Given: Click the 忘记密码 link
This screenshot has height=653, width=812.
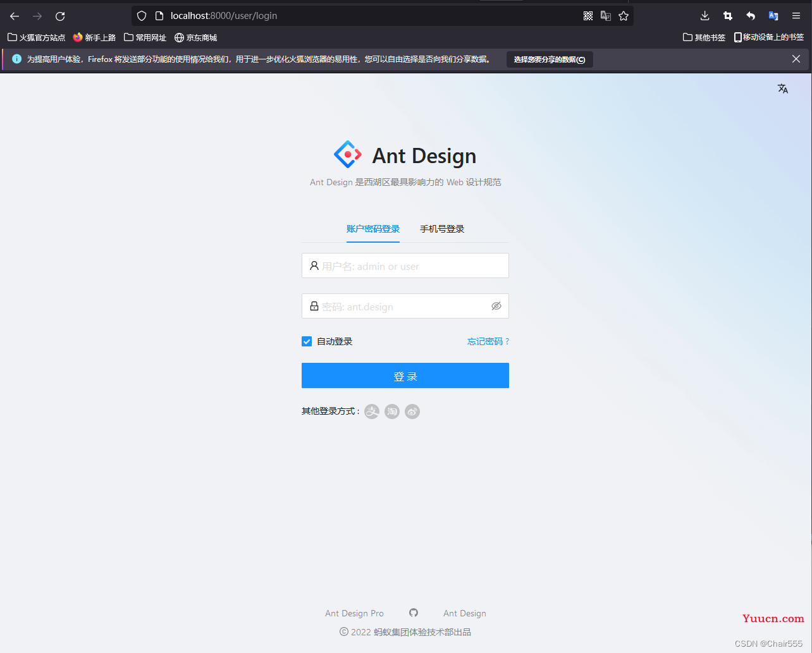Looking at the screenshot, I should tap(488, 341).
